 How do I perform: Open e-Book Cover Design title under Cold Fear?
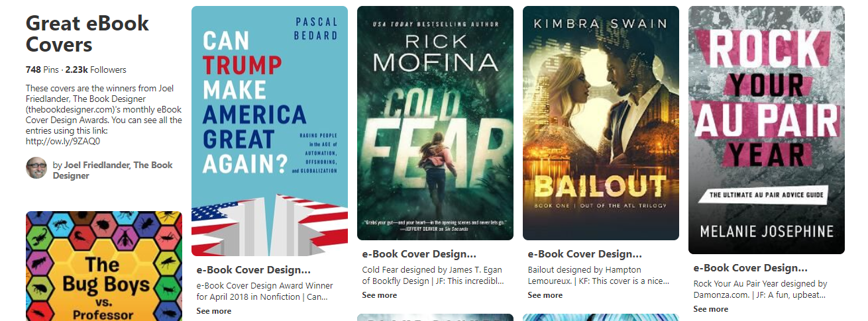pyautogui.click(x=419, y=254)
